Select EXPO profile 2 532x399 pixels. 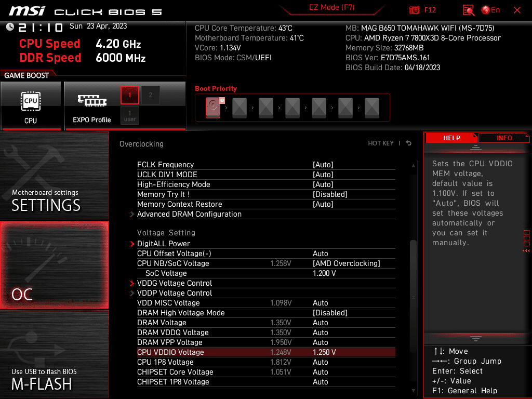(150, 95)
